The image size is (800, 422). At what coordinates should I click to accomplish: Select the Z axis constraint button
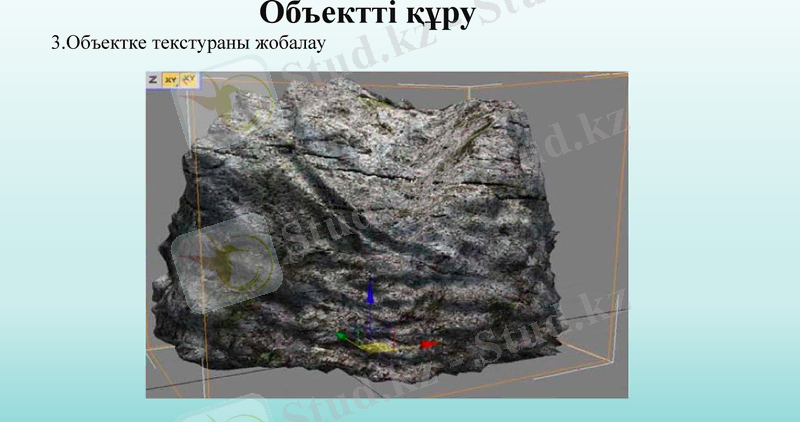pos(153,80)
